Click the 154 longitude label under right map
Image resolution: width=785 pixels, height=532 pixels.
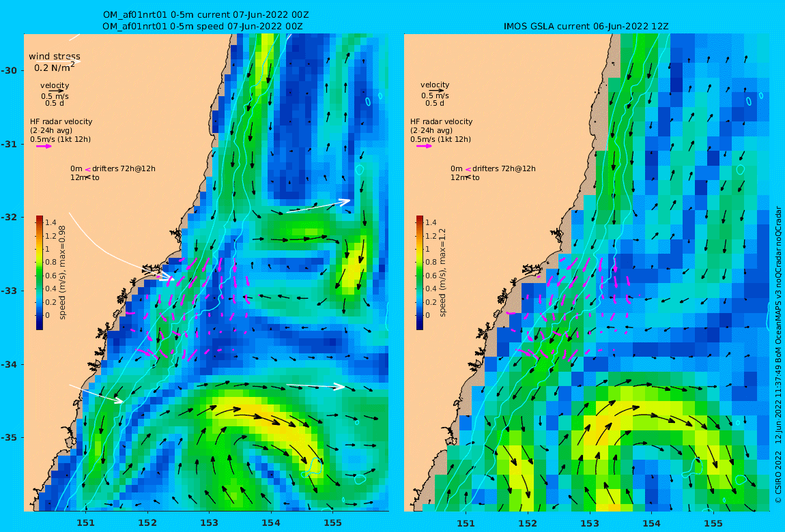pos(651,523)
